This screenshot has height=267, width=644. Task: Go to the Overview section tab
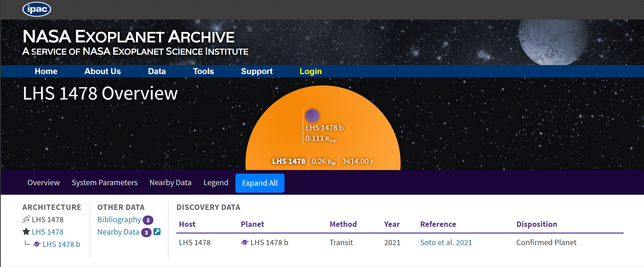pos(44,183)
